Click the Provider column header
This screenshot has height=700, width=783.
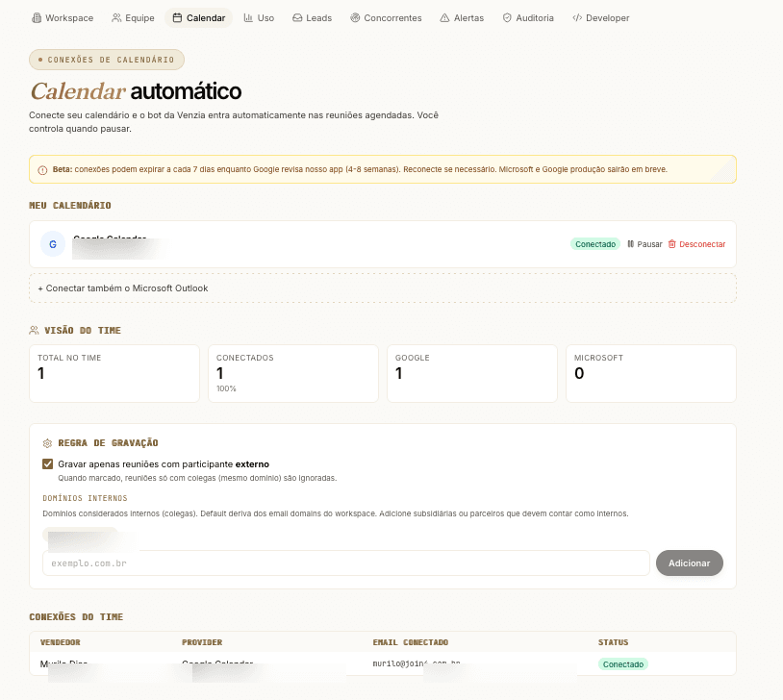pyautogui.click(x=202, y=642)
